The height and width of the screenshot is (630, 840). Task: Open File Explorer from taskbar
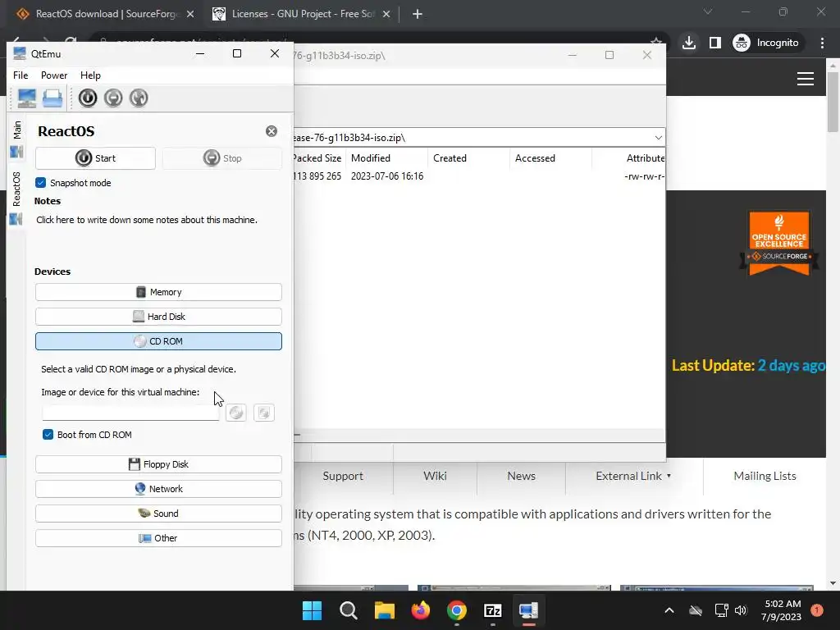(x=385, y=610)
